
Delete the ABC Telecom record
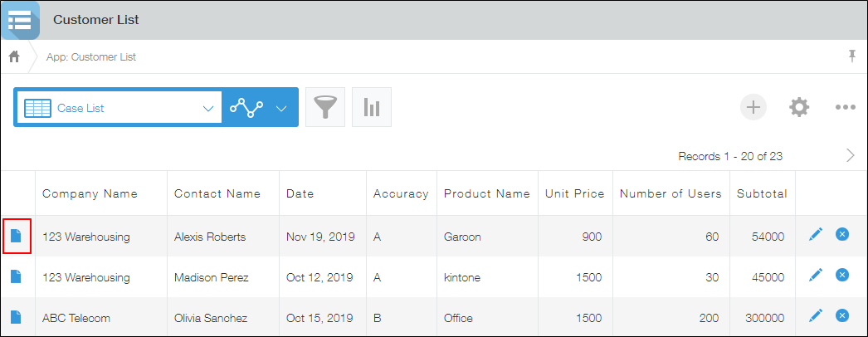point(841,315)
